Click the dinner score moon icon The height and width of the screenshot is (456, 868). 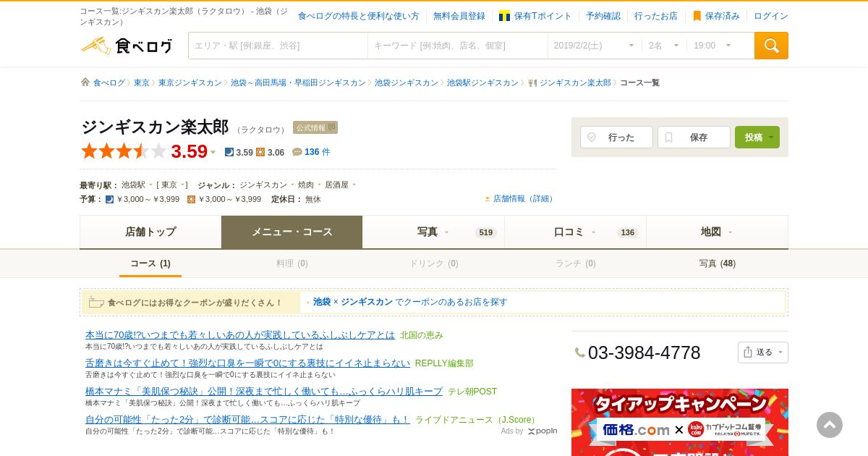tap(229, 152)
